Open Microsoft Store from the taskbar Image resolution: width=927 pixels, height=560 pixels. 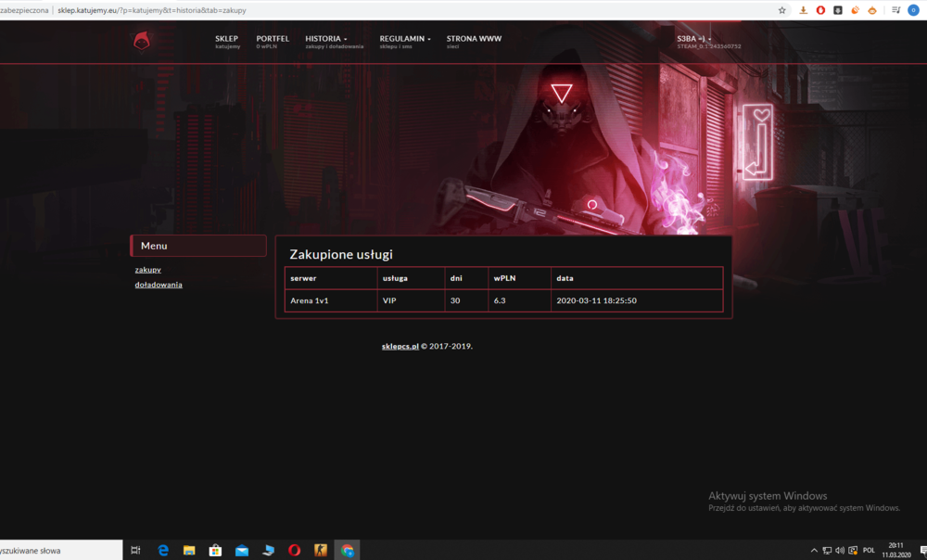pyautogui.click(x=215, y=550)
